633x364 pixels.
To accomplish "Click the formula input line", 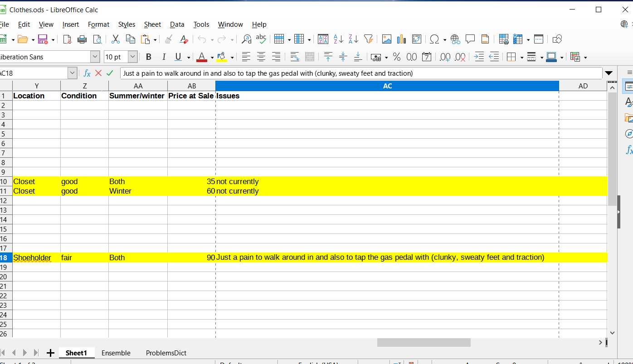I will pyautogui.click(x=361, y=73).
